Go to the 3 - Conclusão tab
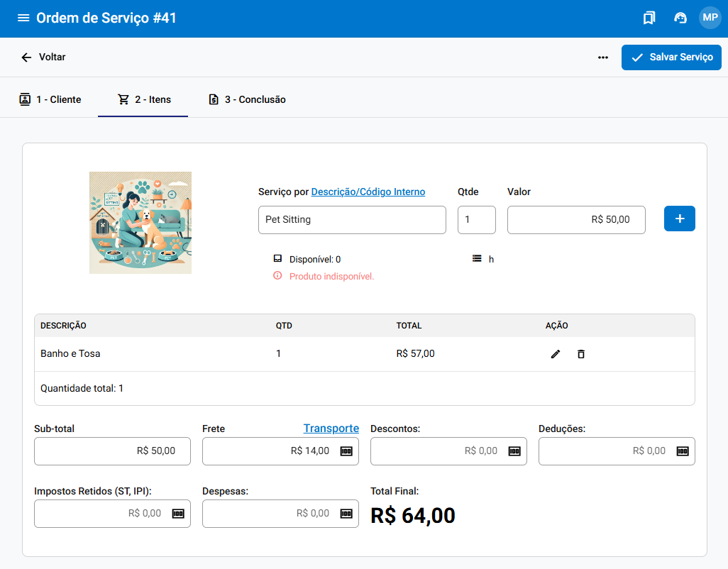 (x=247, y=99)
